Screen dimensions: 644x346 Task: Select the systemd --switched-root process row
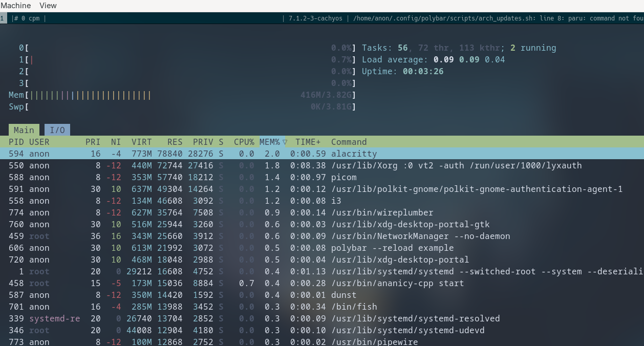(322, 271)
